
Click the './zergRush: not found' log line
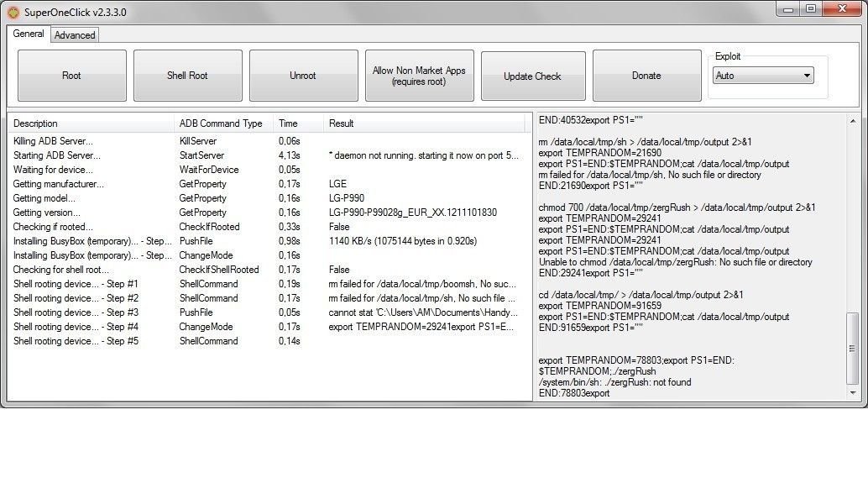(614, 382)
